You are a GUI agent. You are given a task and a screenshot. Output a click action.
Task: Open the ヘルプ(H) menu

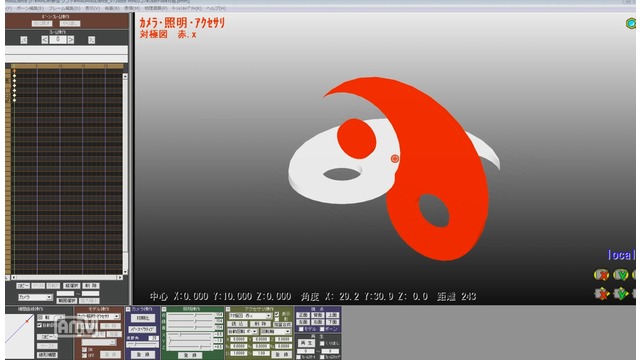[x=216, y=8]
